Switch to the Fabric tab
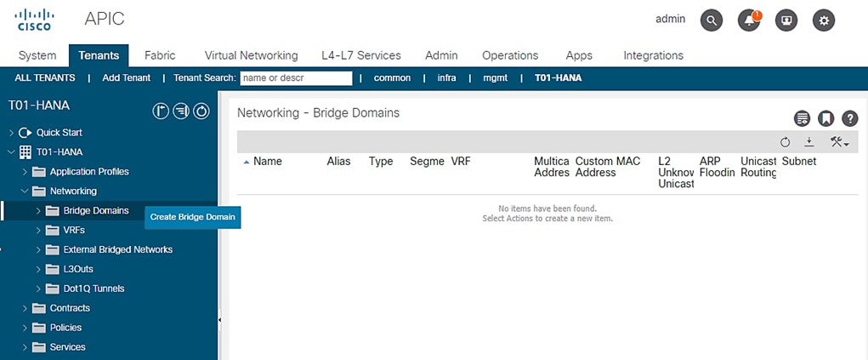The width and height of the screenshot is (868, 360). click(x=160, y=55)
